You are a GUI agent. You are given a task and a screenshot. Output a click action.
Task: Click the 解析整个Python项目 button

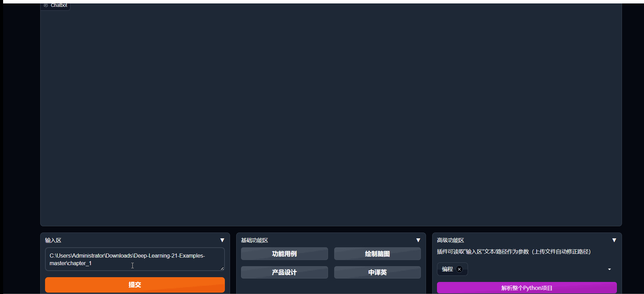[x=527, y=288]
